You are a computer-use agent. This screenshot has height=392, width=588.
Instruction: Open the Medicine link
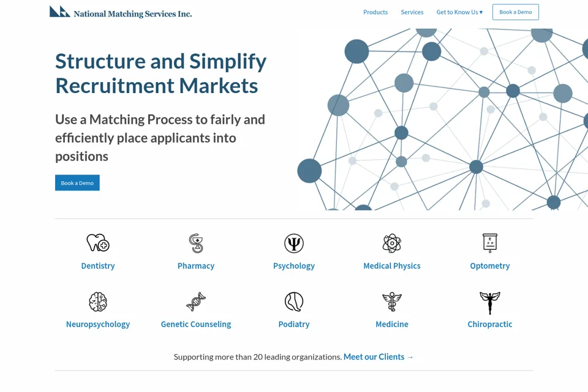coord(392,324)
